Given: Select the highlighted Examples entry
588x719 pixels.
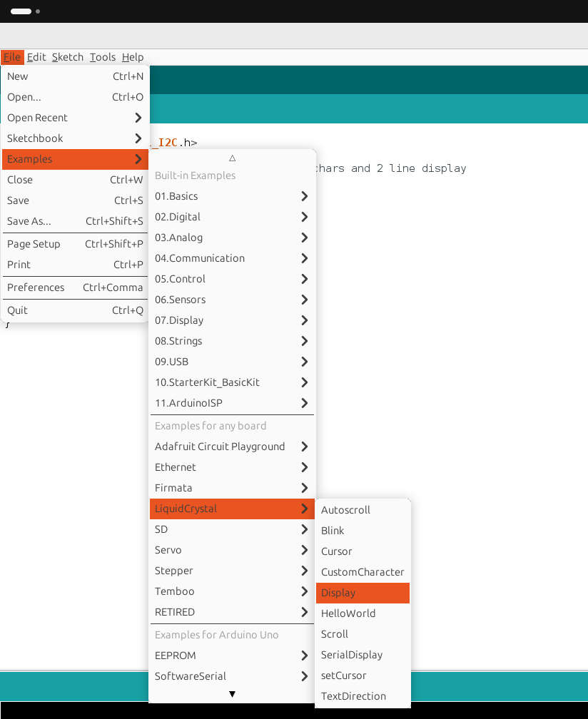Looking at the screenshot, I should click(x=75, y=159).
